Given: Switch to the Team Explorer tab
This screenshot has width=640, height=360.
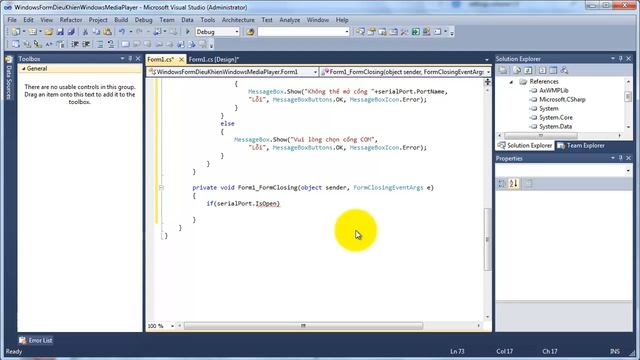Looking at the screenshot, I should [581, 146].
